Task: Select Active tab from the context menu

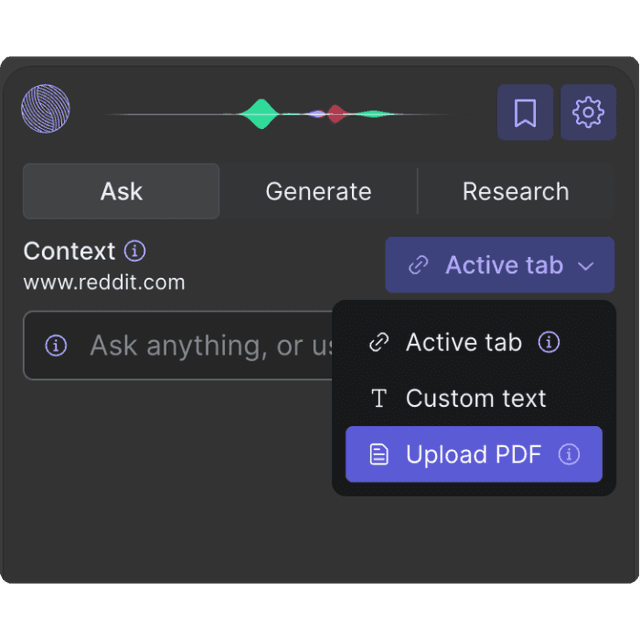Action: tap(463, 343)
